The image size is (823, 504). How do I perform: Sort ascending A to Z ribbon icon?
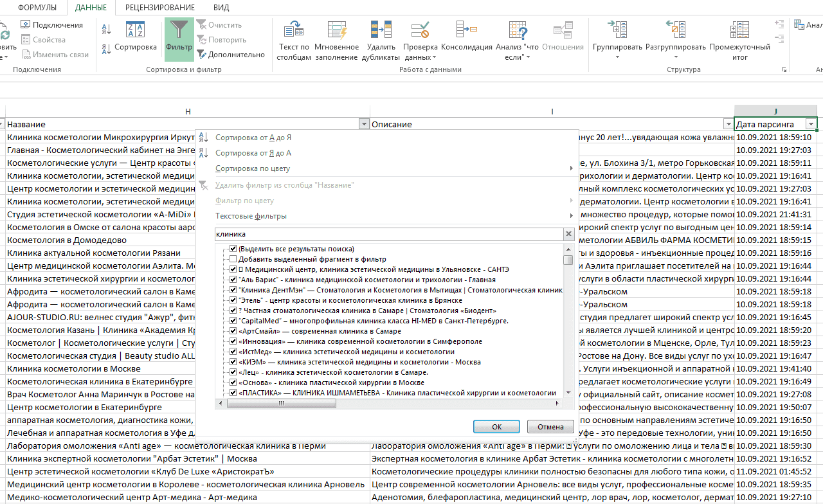coord(107,28)
